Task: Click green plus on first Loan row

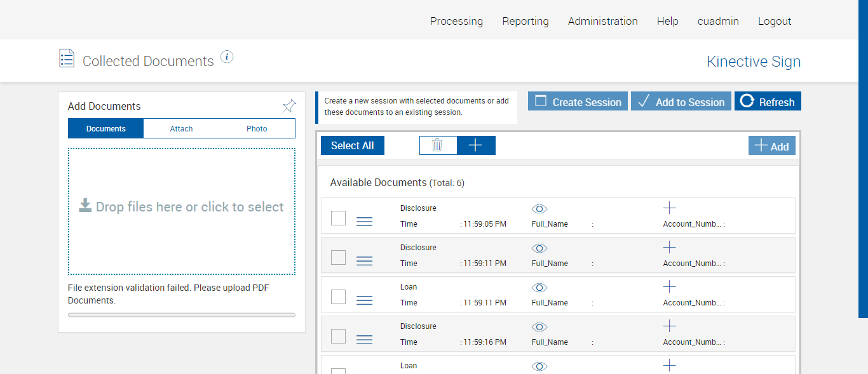Action: 669,287
